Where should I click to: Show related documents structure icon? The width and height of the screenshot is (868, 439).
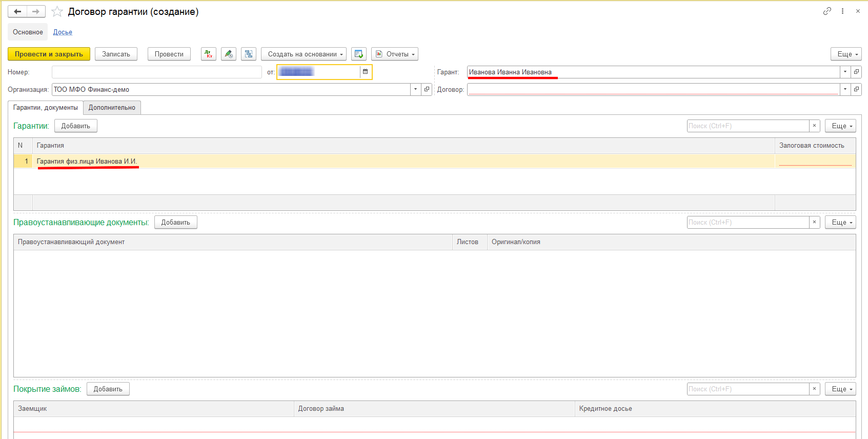pos(249,54)
